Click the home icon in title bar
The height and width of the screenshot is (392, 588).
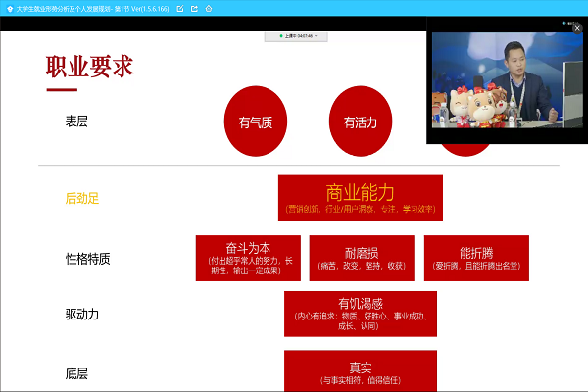click(210, 8)
